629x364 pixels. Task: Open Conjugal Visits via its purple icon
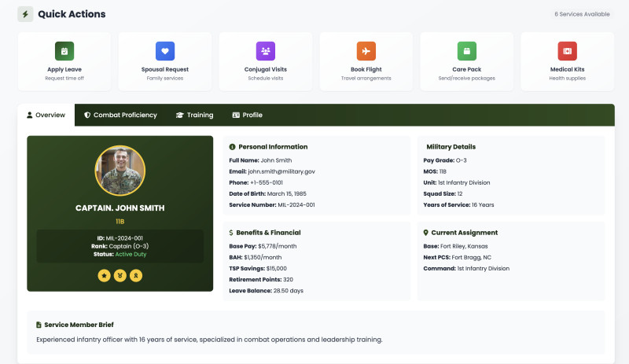265,51
